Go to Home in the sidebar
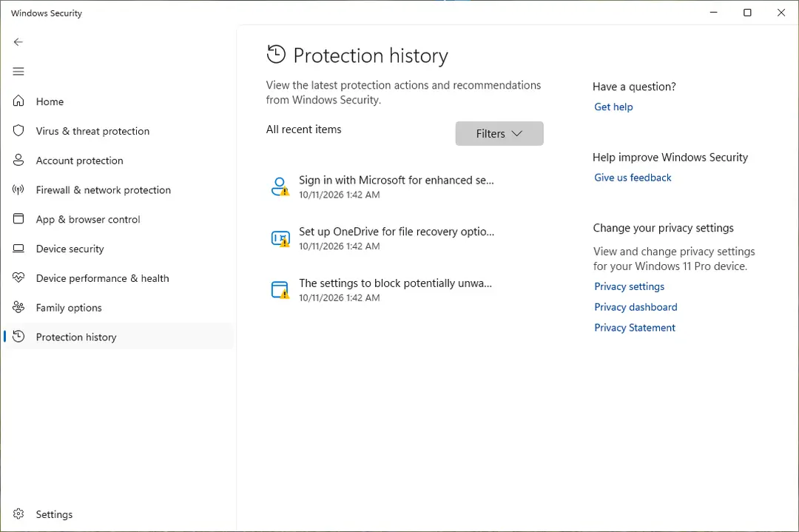Screen dimensions: 799x532 (118, 101)
